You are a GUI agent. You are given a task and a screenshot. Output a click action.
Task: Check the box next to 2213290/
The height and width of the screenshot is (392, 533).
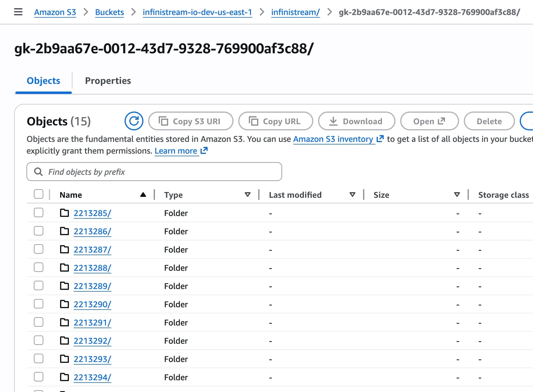click(x=39, y=304)
